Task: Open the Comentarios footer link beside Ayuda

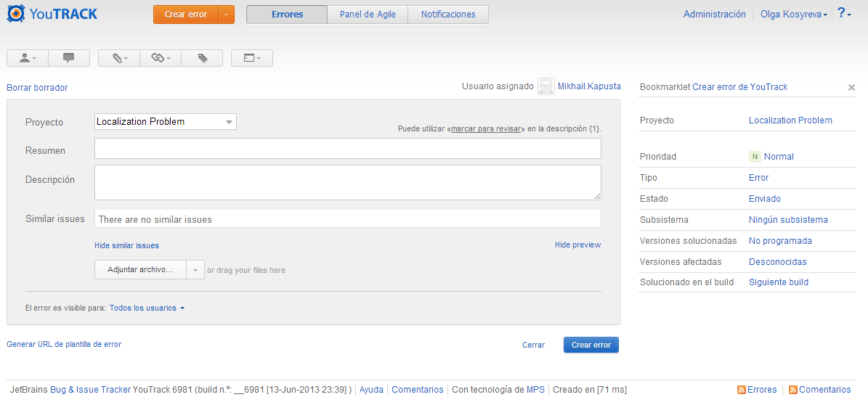Action: [x=418, y=390]
